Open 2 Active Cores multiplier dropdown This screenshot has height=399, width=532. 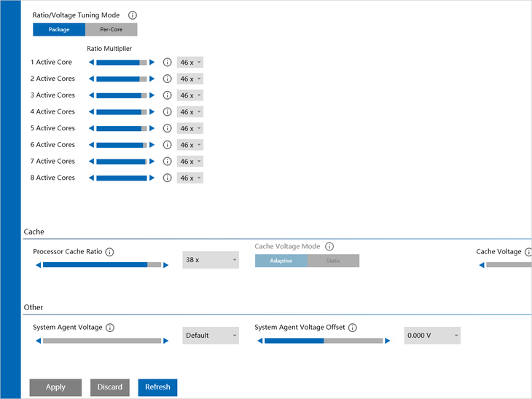click(x=190, y=79)
